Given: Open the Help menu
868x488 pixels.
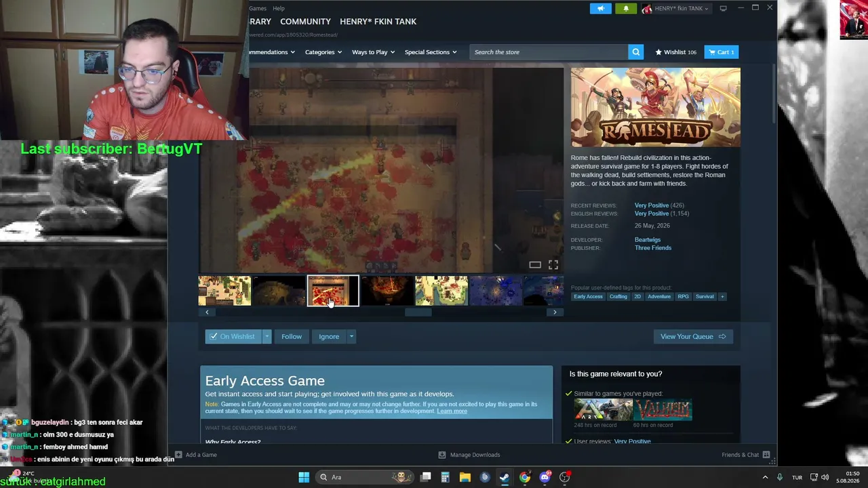Looking at the screenshot, I should 279,8.
